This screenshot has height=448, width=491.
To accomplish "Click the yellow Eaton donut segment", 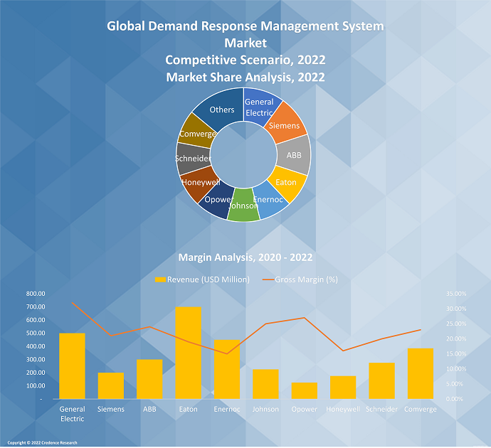I will (x=286, y=183).
